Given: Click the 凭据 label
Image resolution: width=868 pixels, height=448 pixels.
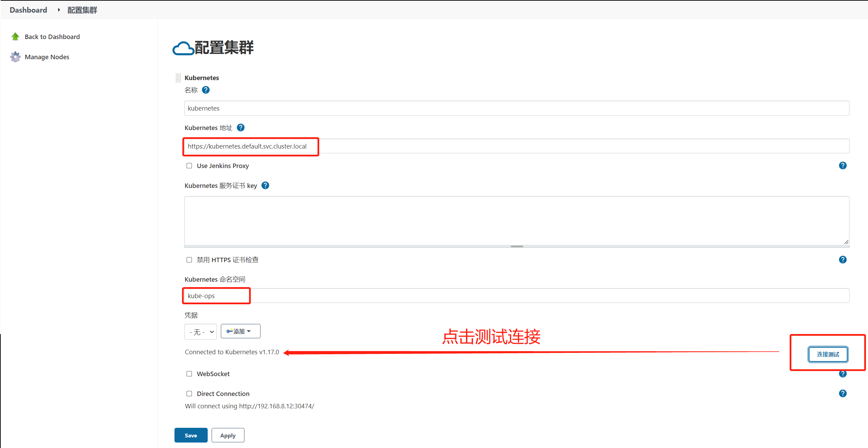Looking at the screenshot, I should (191, 315).
